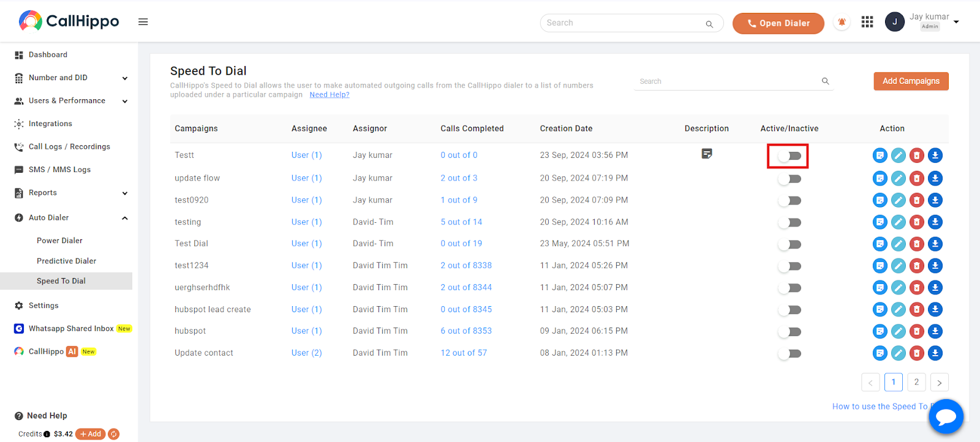Go to previous page with the arrow

(870, 383)
